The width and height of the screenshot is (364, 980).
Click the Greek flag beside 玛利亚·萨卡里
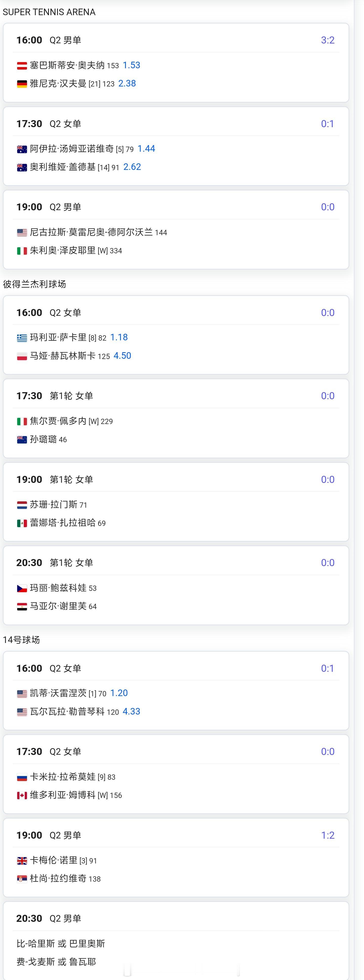(x=22, y=338)
